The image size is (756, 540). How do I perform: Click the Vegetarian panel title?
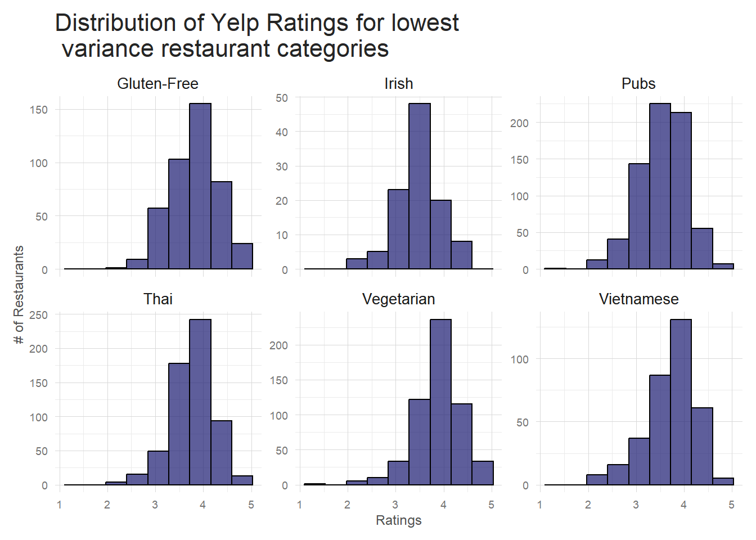[398, 299]
